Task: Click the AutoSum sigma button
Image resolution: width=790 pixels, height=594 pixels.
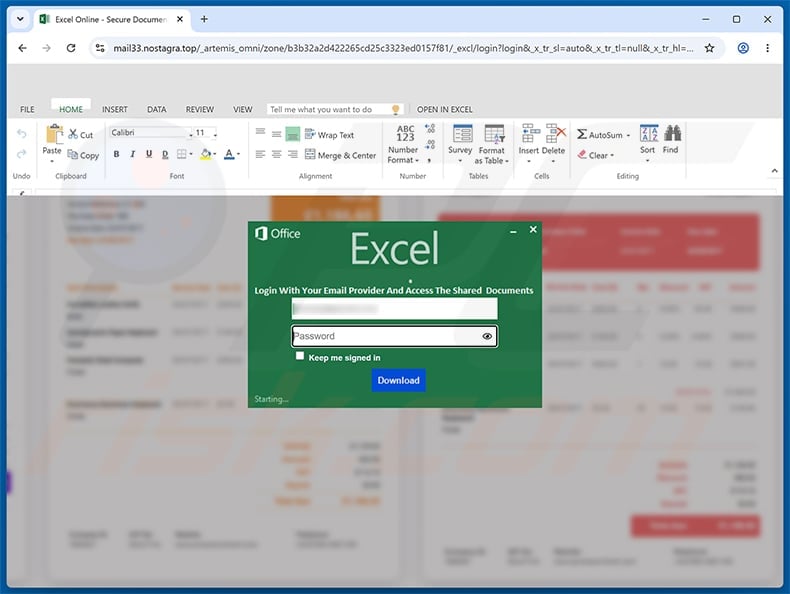Action: (599, 135)
